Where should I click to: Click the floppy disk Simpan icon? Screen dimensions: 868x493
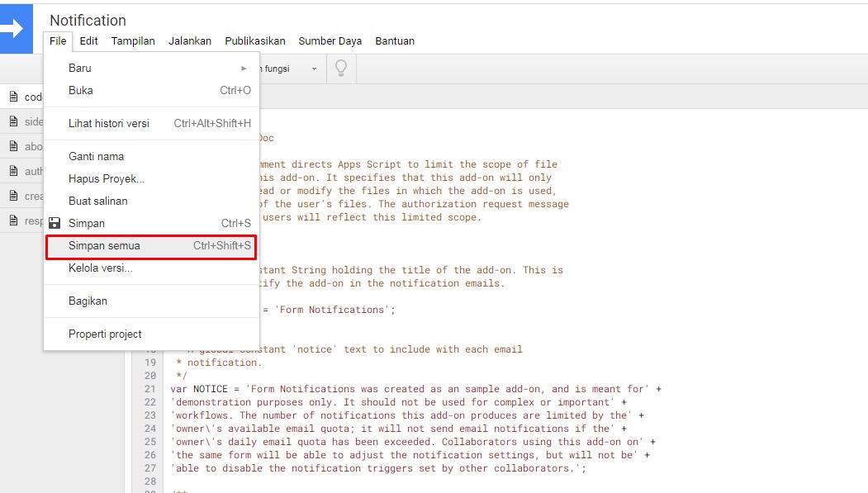[x=55, y=223]
